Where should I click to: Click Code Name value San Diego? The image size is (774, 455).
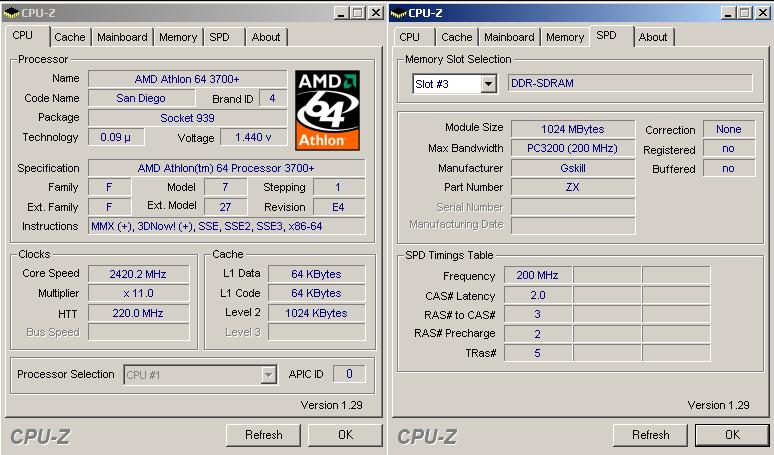(x=141, y=98)
